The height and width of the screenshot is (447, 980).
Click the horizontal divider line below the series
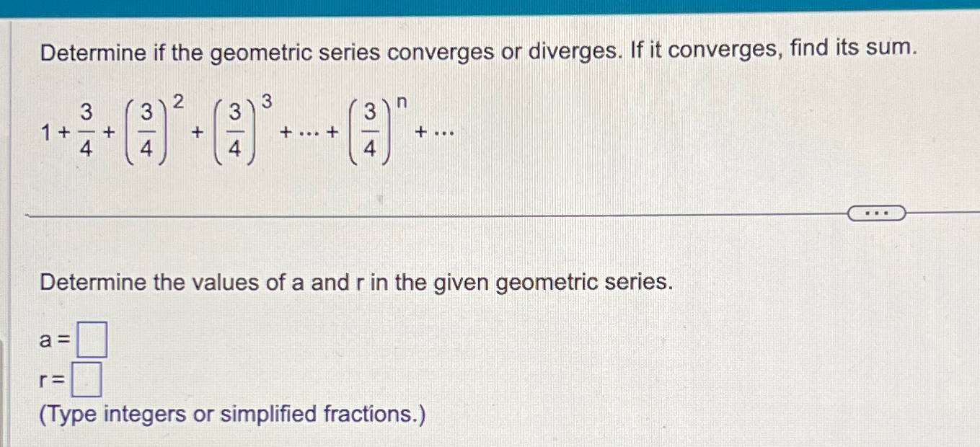433,214
